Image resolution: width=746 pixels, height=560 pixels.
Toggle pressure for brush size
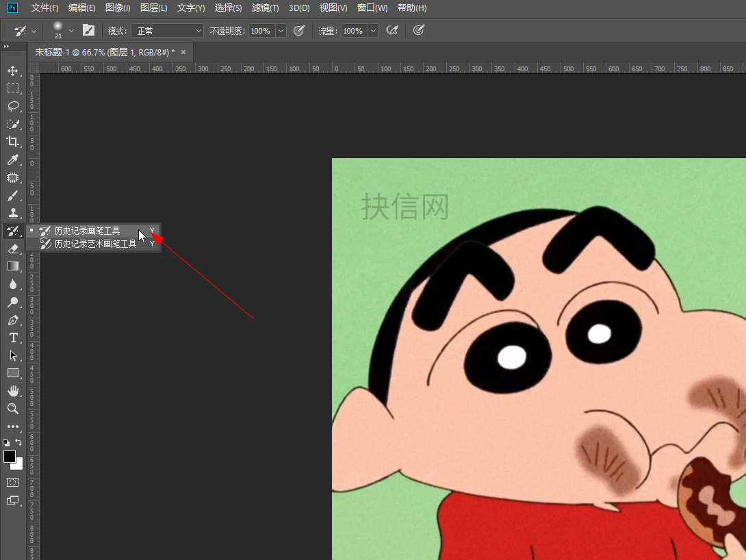(419, 30)
